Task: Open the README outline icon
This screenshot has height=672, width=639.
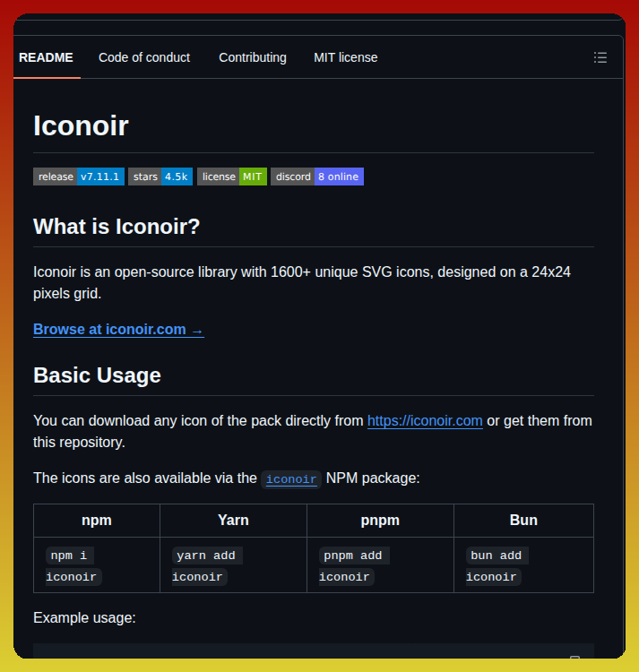Action: point(600,57)
